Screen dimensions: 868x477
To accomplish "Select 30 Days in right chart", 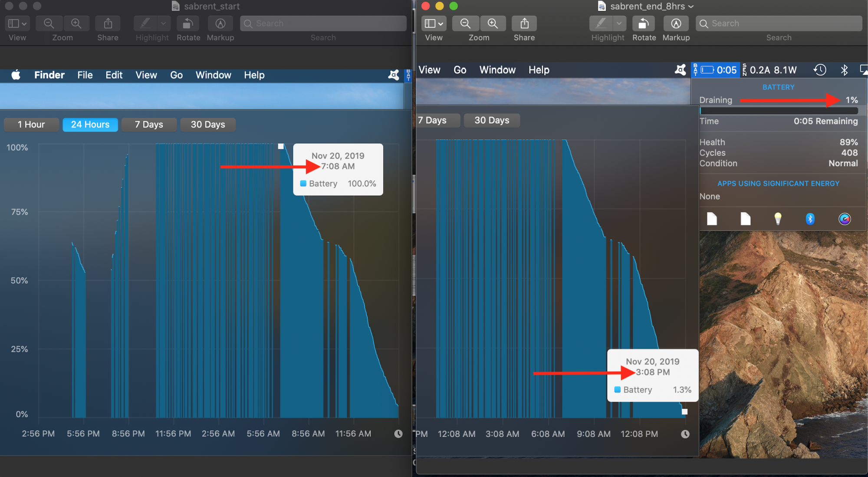I will tap(491, 120).
